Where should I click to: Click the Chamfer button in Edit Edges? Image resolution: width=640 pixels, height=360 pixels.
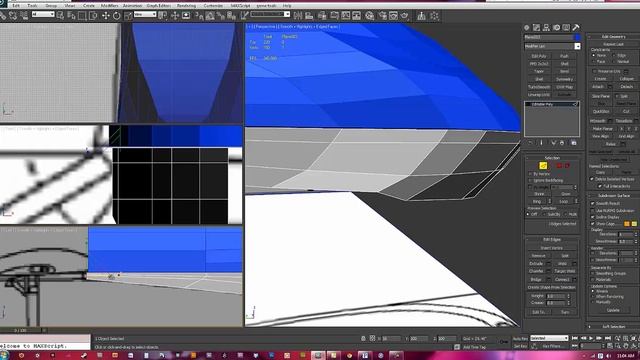(536, 271)
